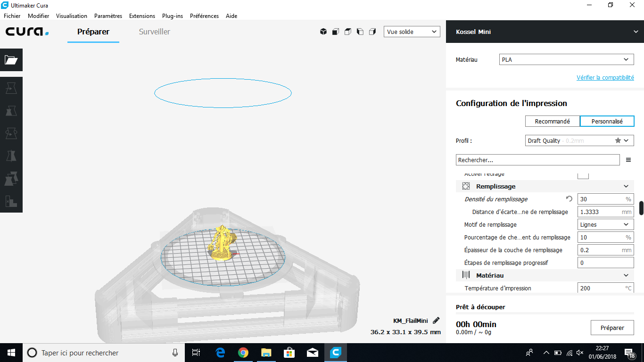Open the Plug-ins menu
644x362 pixels.
(x=173, y=16)
